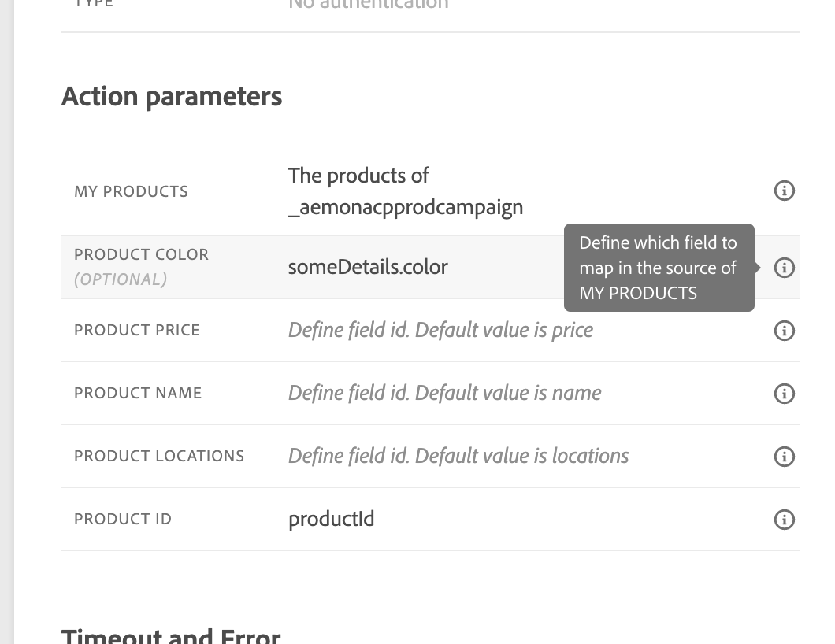Edit the someDetails.color field value
Viewport: 835px width, 644px height.
coord(368,267)
